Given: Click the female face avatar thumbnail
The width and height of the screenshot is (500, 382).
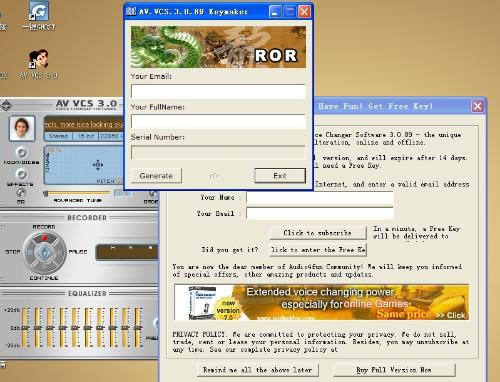Looking at the screenshot, I should pos(22,128).
